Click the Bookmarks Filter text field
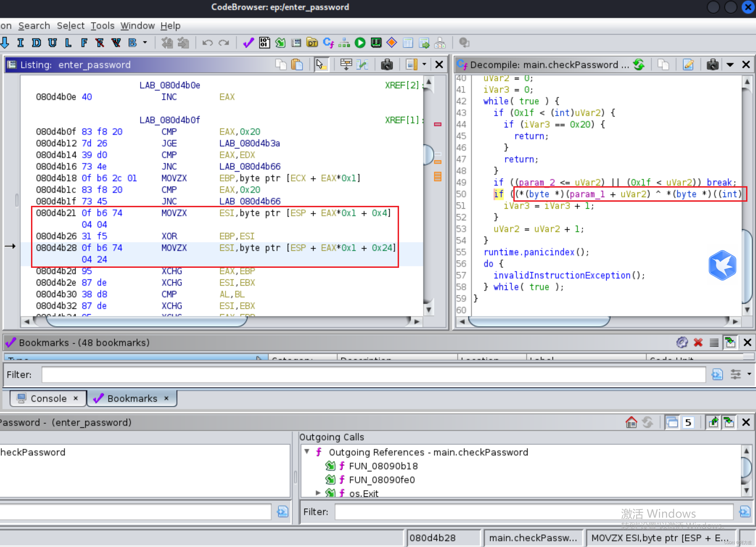This screenshot has height=547, width=756. tap(373, 374)
